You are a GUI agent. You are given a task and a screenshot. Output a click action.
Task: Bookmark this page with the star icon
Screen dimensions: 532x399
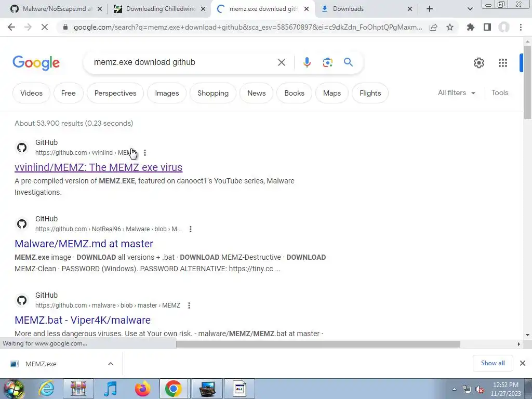[450, 27]
